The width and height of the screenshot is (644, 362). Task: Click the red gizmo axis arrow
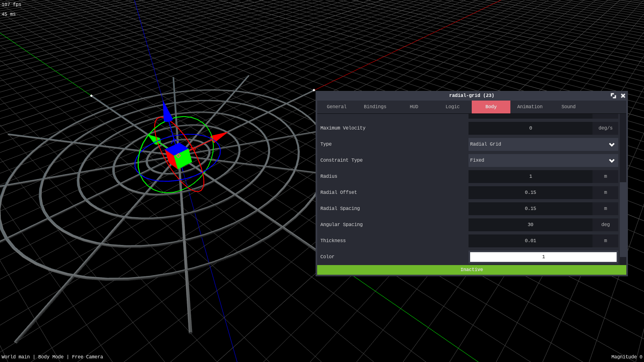(219, 137)
